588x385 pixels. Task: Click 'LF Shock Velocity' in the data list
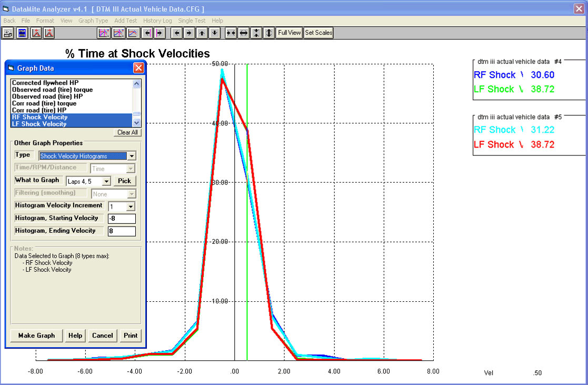click(x=72, y=124)
